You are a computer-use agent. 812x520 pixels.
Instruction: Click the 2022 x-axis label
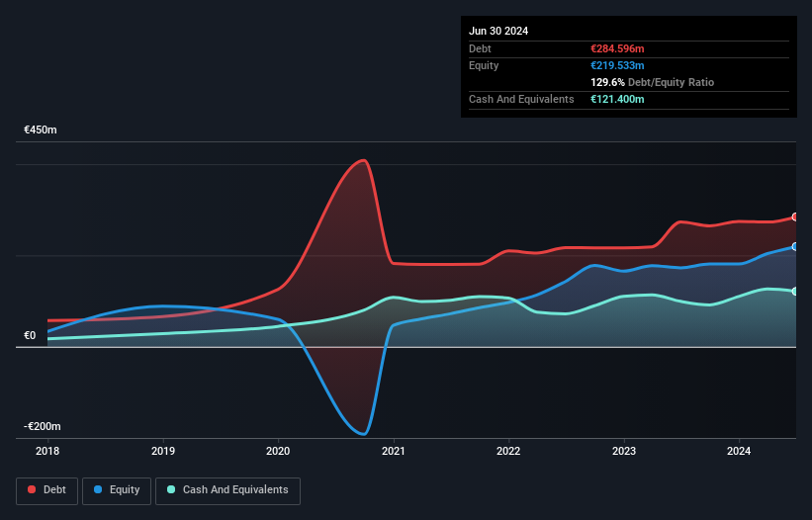tap(508, 451)
